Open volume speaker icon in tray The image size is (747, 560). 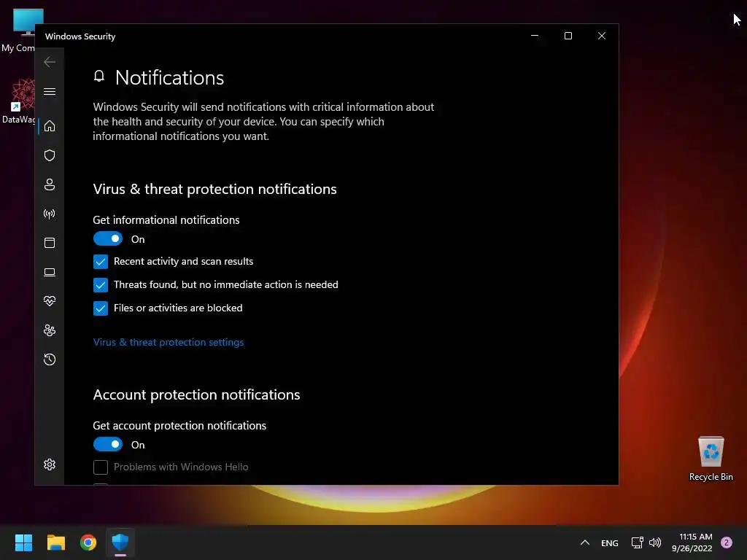tap(655, 542)
